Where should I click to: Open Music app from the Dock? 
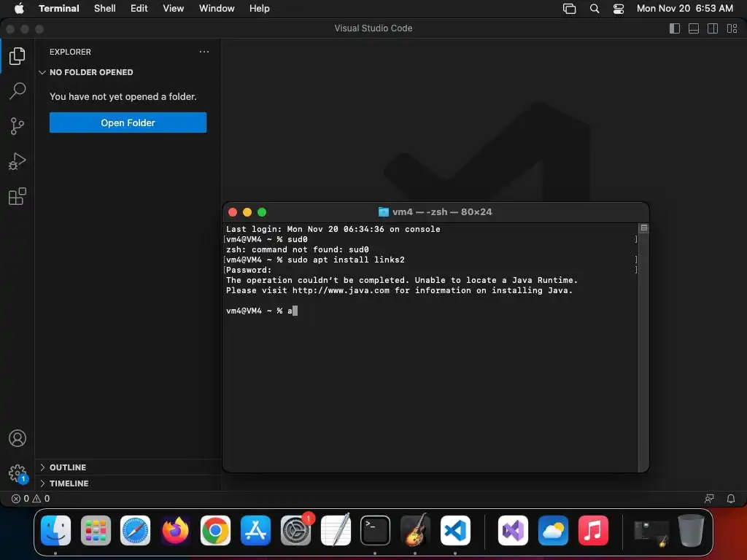(x=593, y=531)
